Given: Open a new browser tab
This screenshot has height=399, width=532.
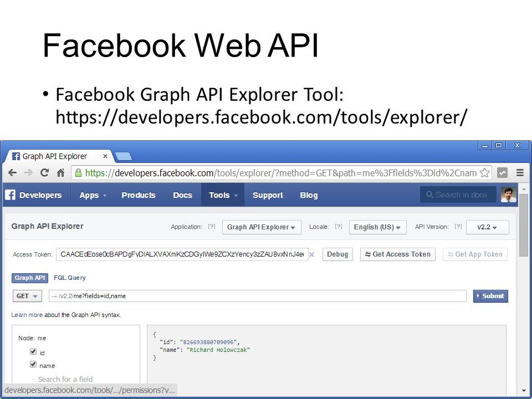Looking at the screenshot, I should [123, 156].
